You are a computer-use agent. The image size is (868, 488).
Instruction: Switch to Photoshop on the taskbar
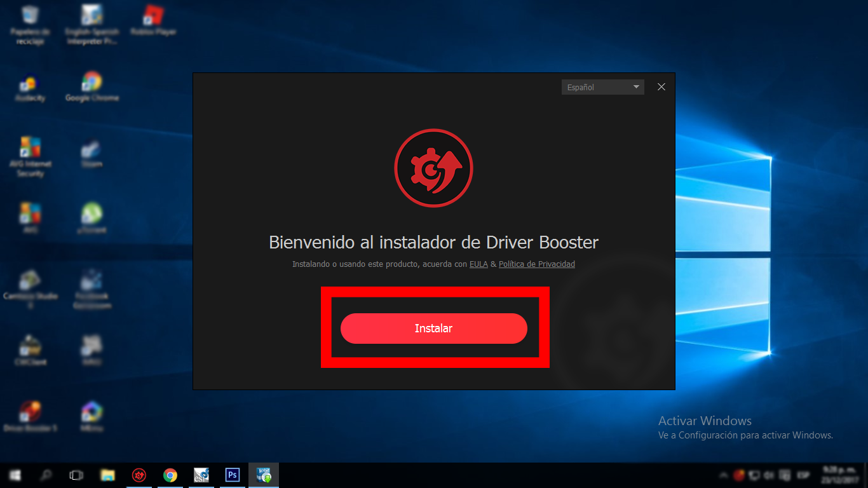coord(233,475)
